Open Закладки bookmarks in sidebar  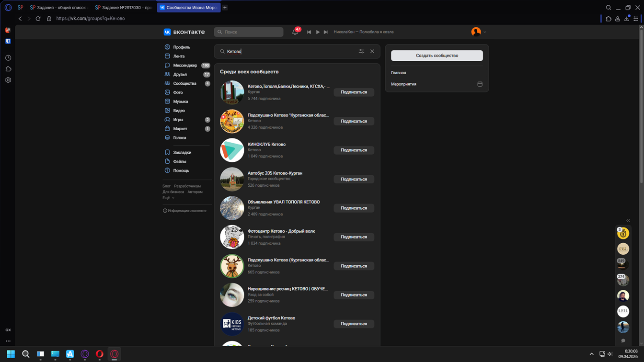[x=182, y=152]
